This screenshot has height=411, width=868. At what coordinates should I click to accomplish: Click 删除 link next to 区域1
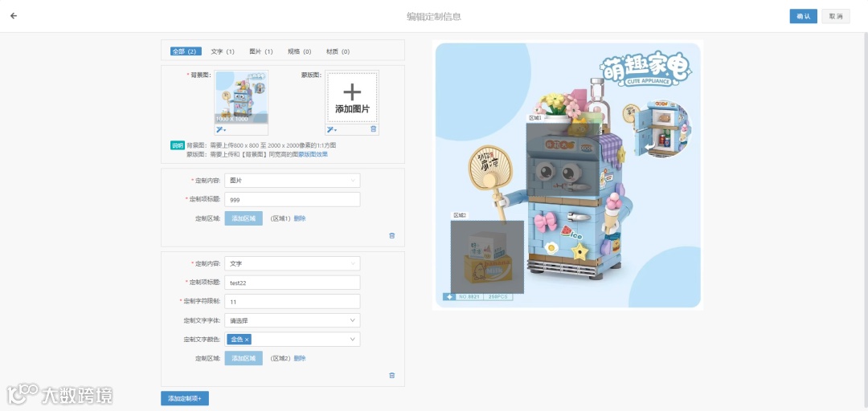[x=300, y=218]
